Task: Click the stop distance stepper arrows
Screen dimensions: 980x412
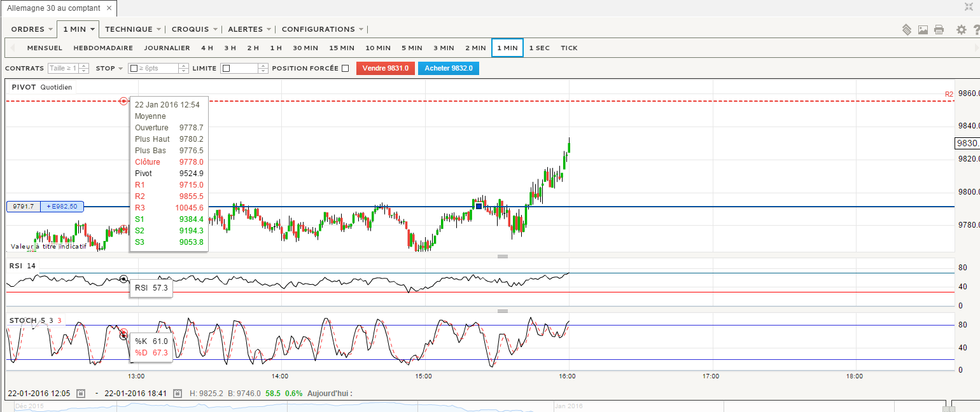Action: tap(184, 68)
